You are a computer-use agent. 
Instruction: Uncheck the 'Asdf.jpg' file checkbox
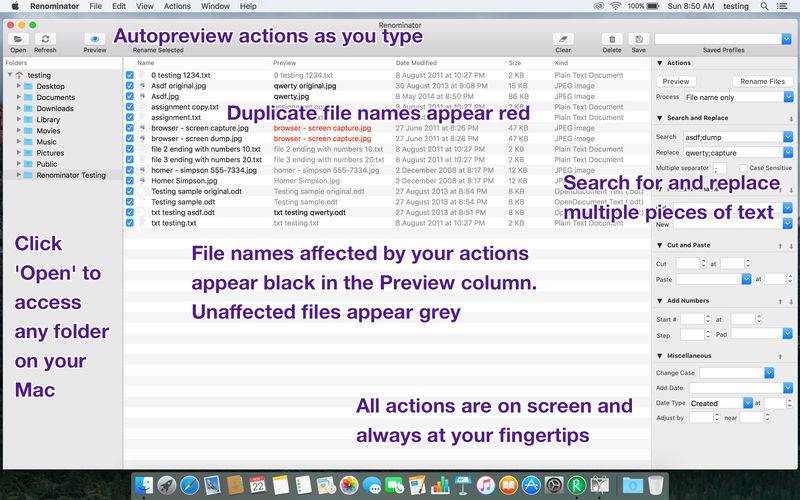pyautogui.click(x=130, y=96)
